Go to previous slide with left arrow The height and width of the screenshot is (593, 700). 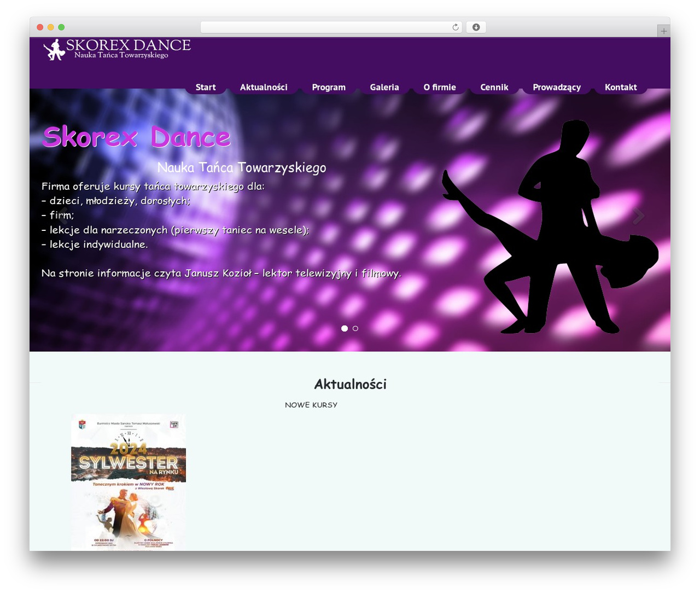click(x=63, y=216)
